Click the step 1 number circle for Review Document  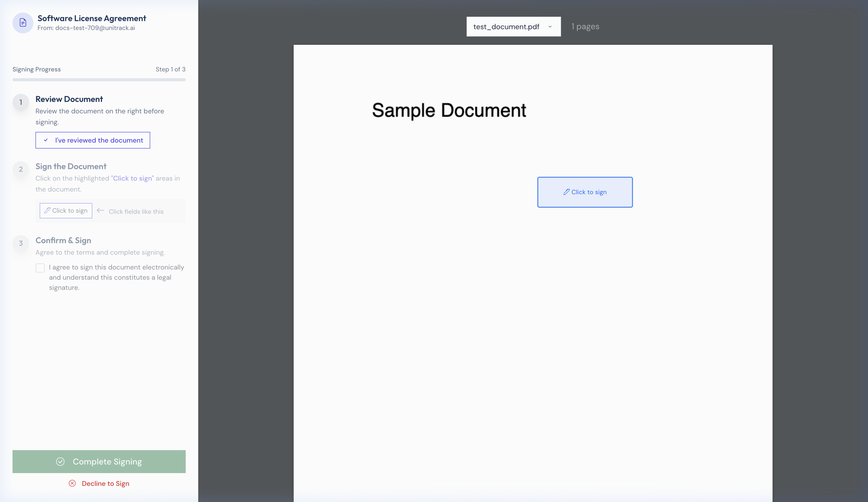pyautogui.click(x=21, y=102)
